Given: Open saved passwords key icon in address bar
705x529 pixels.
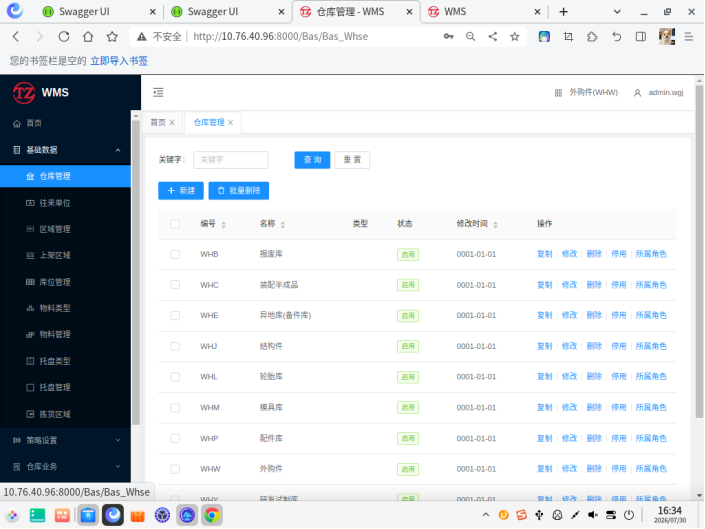Looking at the screenshot, I should [449, 36].
